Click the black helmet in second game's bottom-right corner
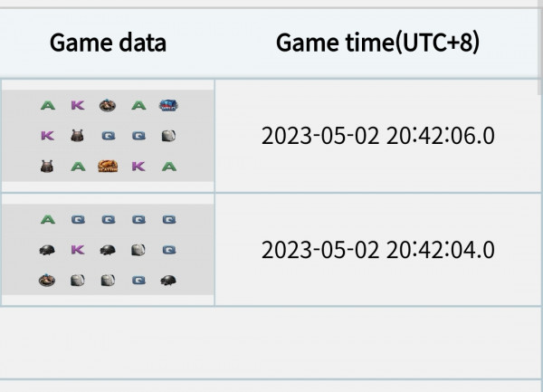Viewport: 543px width, 392px height. [168, 280]
